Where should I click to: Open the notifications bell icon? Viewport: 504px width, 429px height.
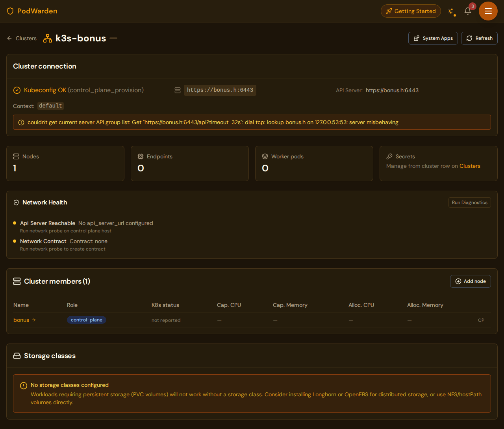pyautogui.click(x=468, y=11)
